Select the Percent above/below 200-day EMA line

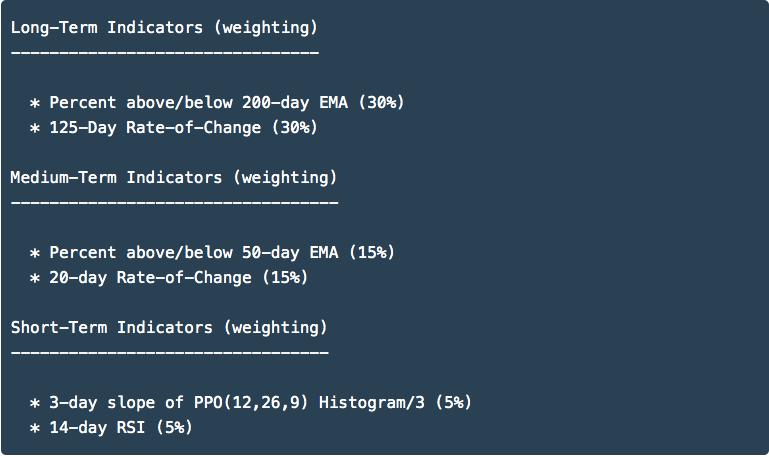pos(217,103)
